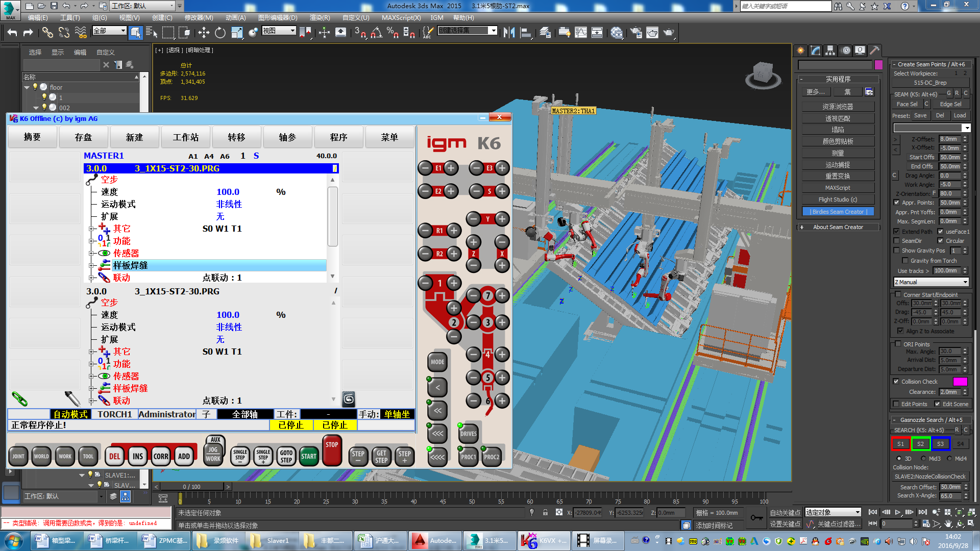Screen dimensions: 980x551
Task: Open the MAXScript(X) menu
Action: pos(401,17)
